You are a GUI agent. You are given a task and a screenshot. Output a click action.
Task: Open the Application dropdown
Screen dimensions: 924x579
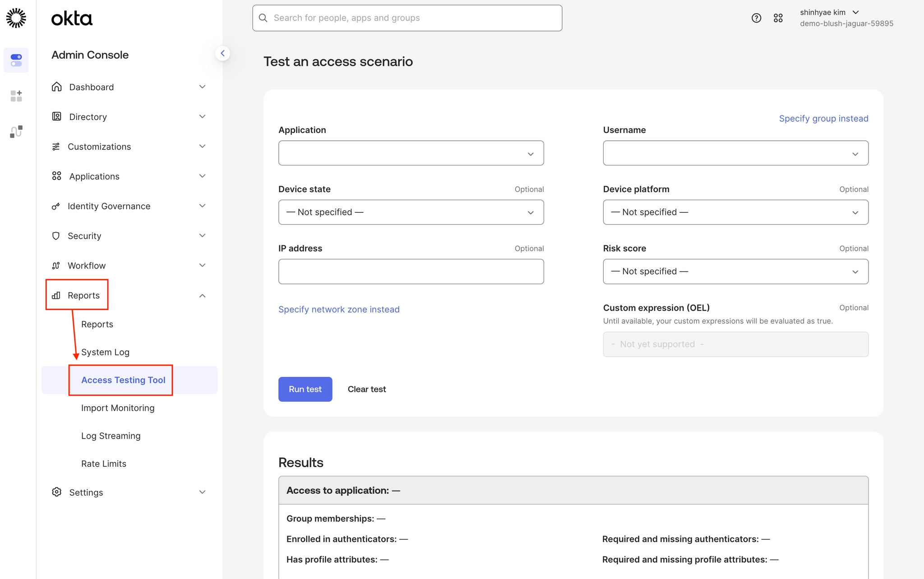click(411, 153)
